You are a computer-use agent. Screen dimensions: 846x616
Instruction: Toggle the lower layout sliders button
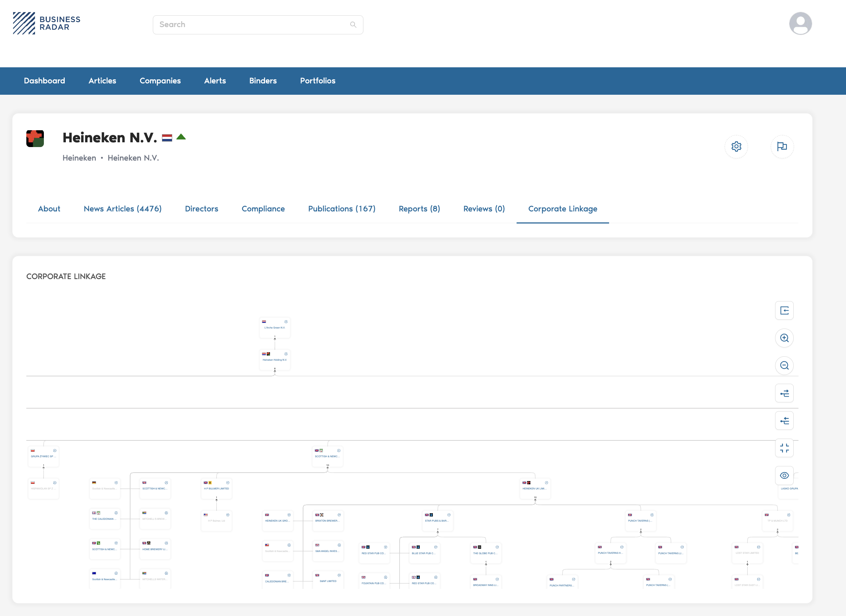pos(784,421)
